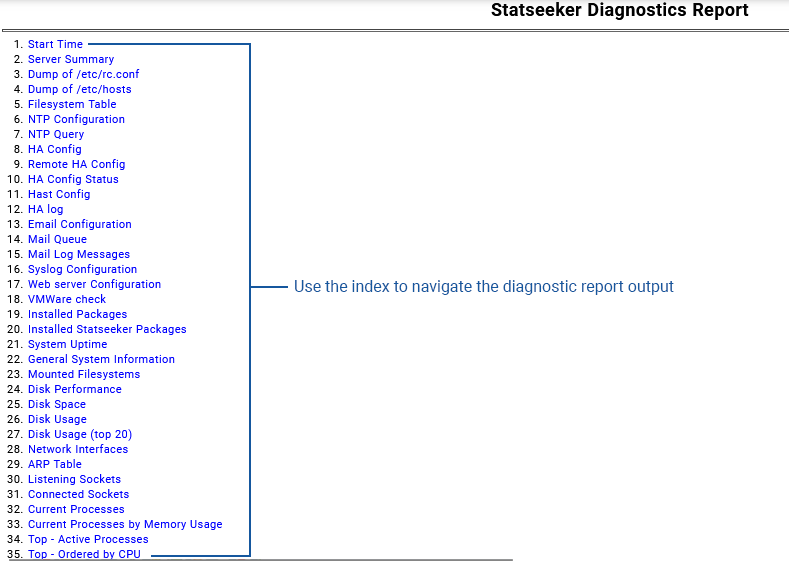Open the Start Time index link

tap(55, 44)
